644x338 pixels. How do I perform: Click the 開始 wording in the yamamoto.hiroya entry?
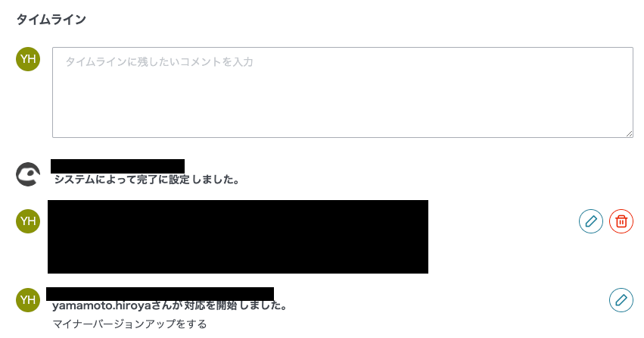point(226,305)
